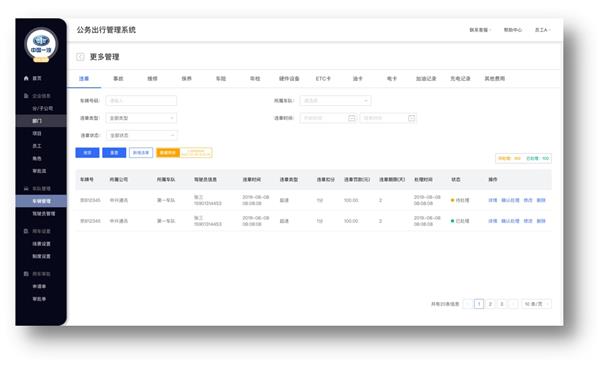This screenshot has height=367, width=600.
Task: Open 车辆管理 in the sidebar
Action: [x=41, y=201]
